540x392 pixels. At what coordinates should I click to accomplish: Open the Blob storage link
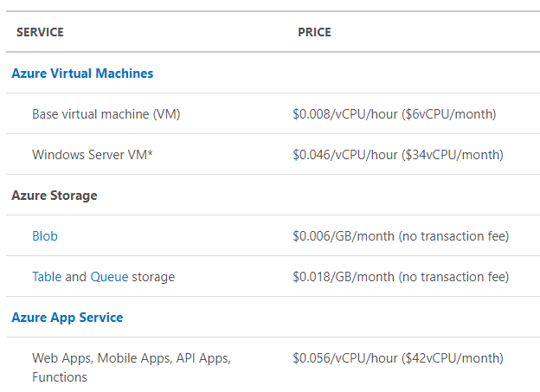[45, 236]
